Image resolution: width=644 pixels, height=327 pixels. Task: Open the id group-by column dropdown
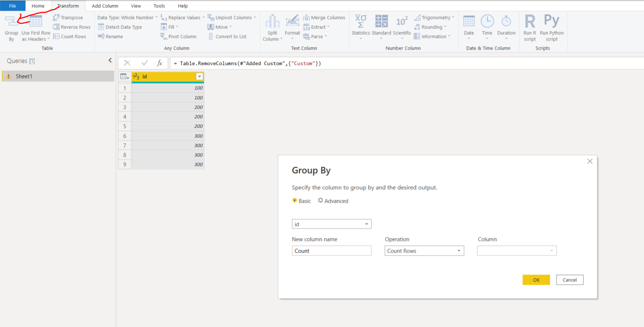click(332, 224)
